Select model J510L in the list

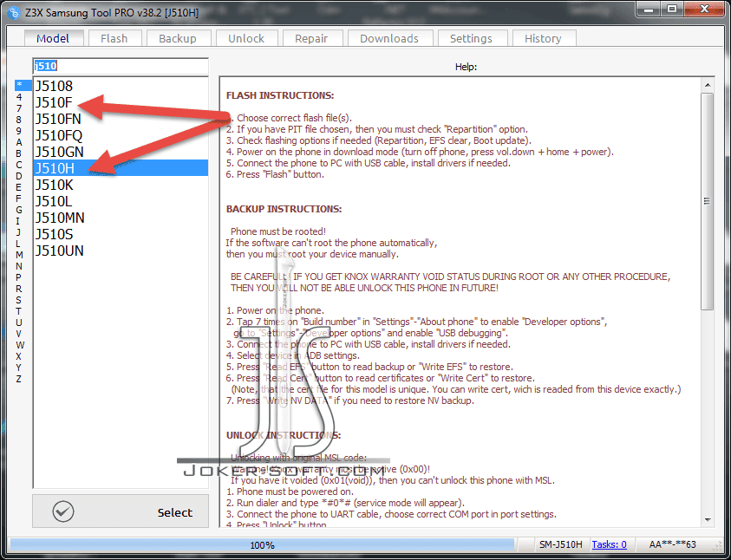[x=121, y=201]
